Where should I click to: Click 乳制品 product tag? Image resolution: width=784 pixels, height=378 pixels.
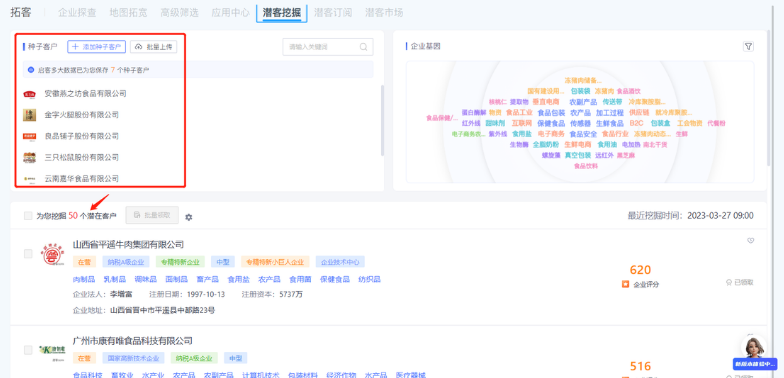click(x=114, y=279)
